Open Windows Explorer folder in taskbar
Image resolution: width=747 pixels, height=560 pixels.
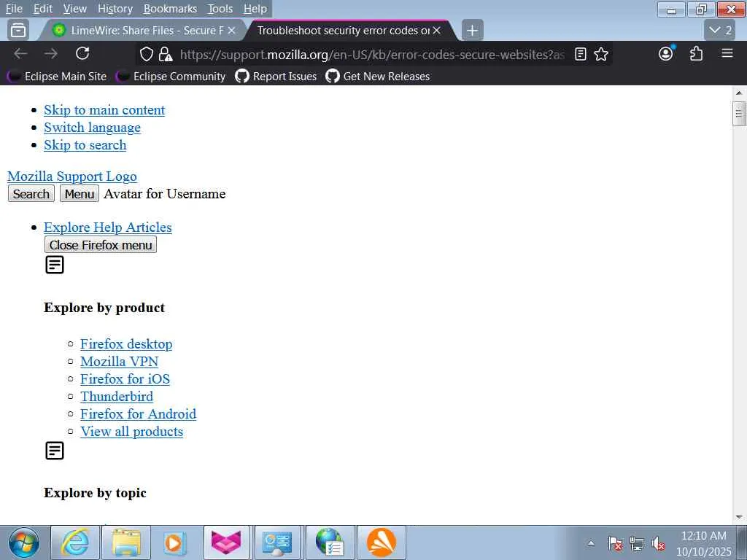click(x=126, y=542)
